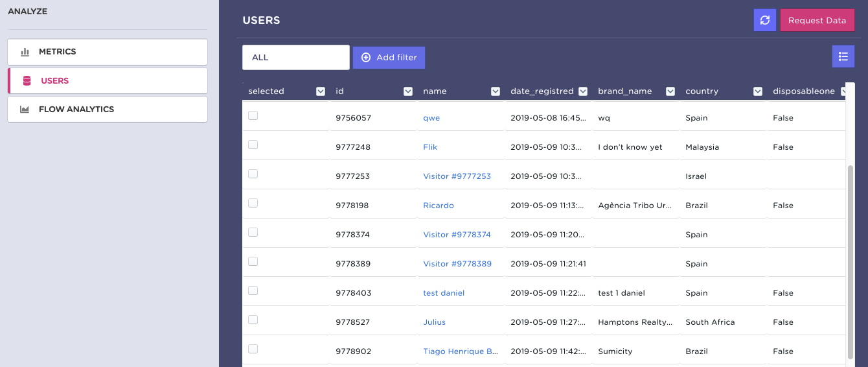Select checkbox for Visitor #9778374 row
868x367 pixels.
pyautogui.click(x=253, y=232)
